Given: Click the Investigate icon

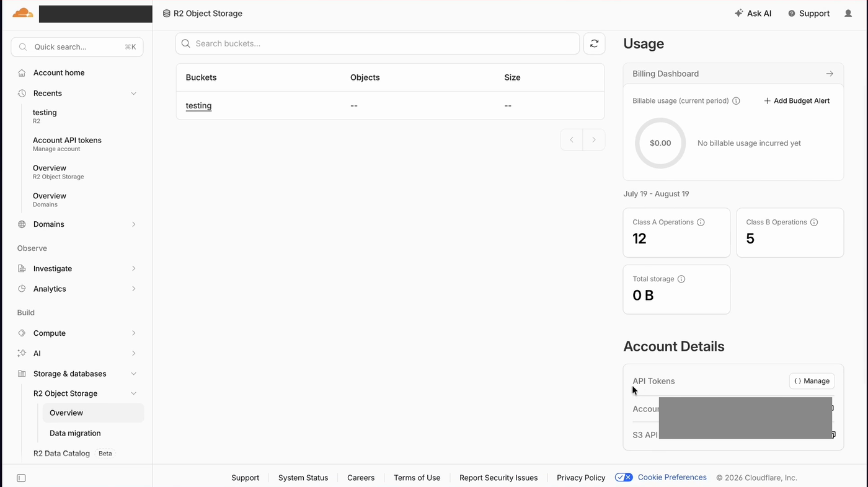Looking at the screenshot, I should pos(22,268).
